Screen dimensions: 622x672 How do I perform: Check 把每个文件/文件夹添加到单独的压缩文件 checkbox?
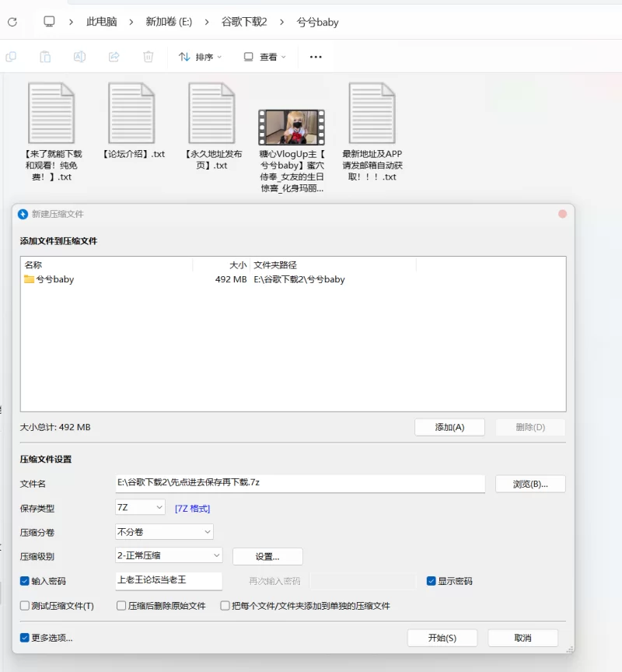point(225,606)
